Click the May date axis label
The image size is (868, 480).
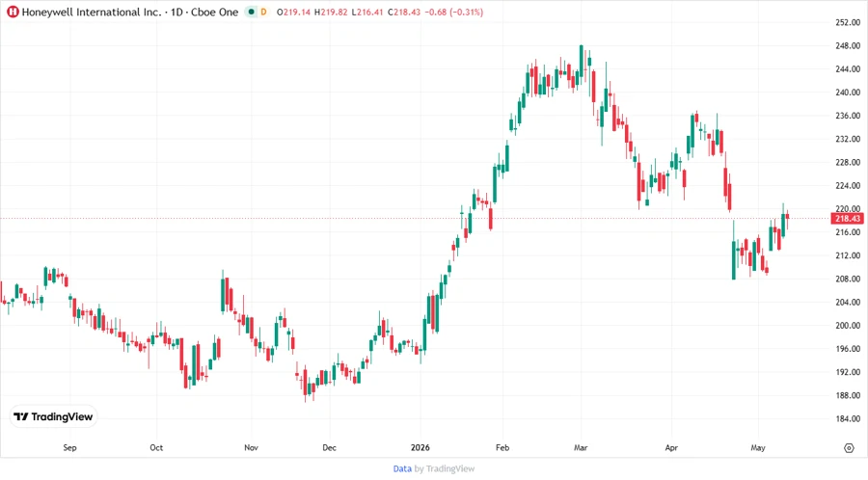tap(758, 447)
